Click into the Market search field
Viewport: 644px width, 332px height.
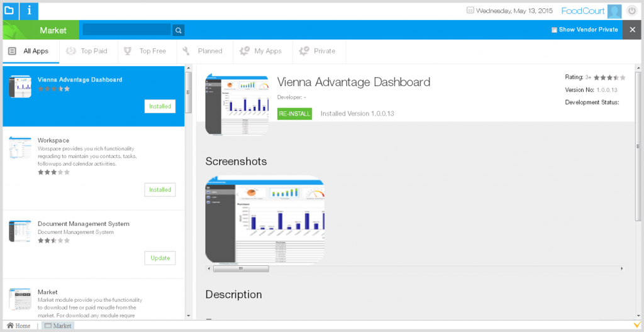pos(127,30)
